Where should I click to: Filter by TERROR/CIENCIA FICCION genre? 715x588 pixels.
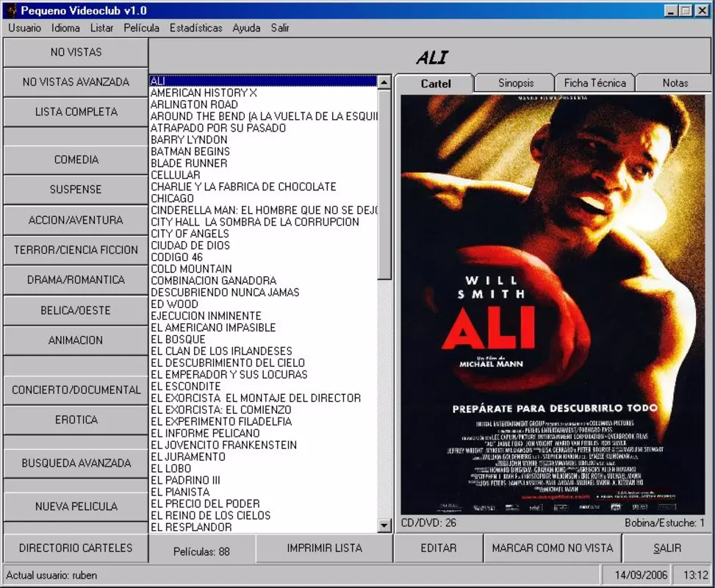pyautogui.click(x=76, y=250)
